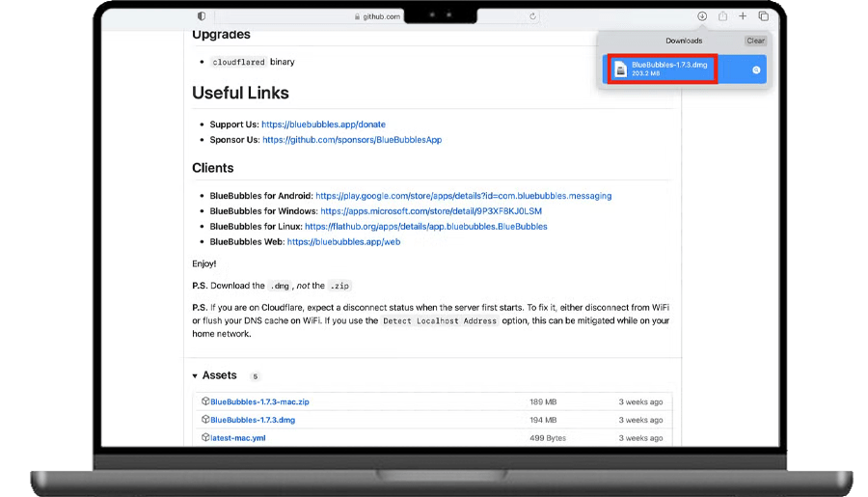Click the Upgrades heading
Image resolution: width=868 pixels, height=497 pixels.
(221, 35)
